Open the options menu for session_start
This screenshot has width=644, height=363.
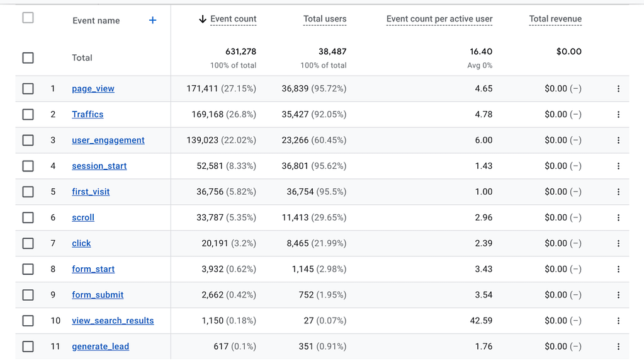point(618,166)
